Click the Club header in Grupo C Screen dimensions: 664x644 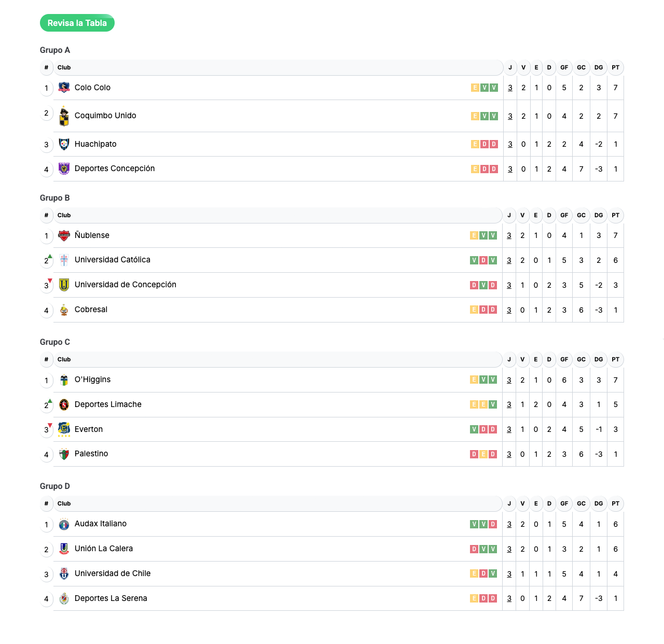tap(64, 359)
